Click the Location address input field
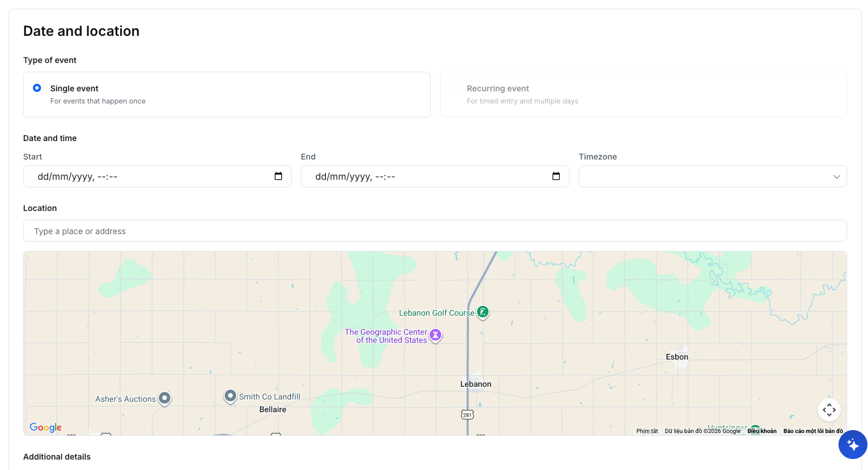868x470 pixels. pos(434,231)
